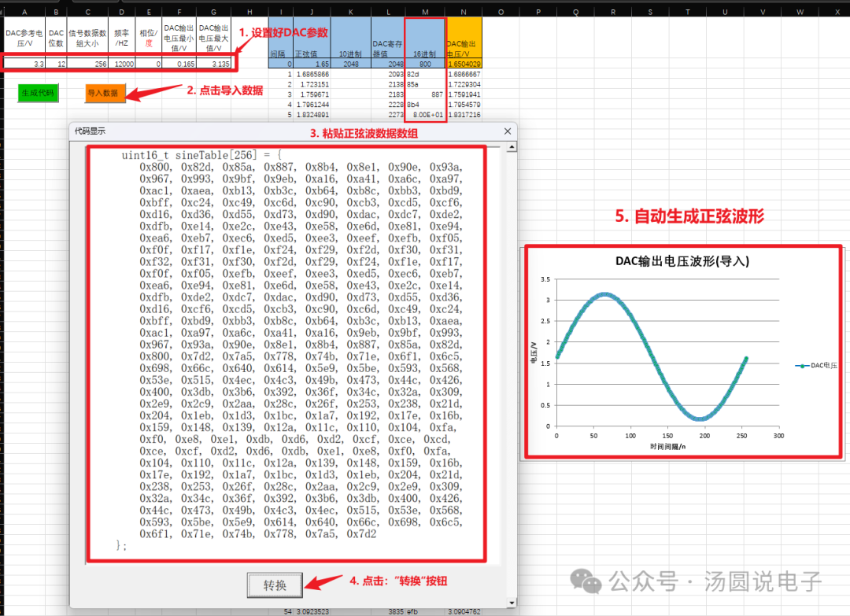Select column M header
The image size is (850, 616).
(x=425, y=12)
